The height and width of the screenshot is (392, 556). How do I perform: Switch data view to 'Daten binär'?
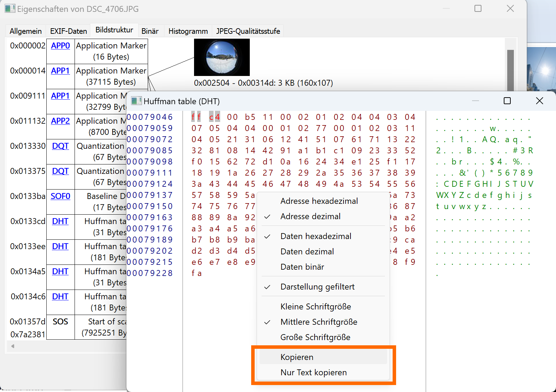(302, 267)
